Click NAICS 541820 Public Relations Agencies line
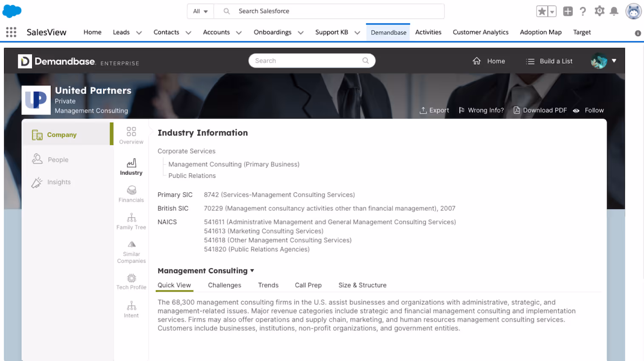644x361 pixels. point(257,249)
